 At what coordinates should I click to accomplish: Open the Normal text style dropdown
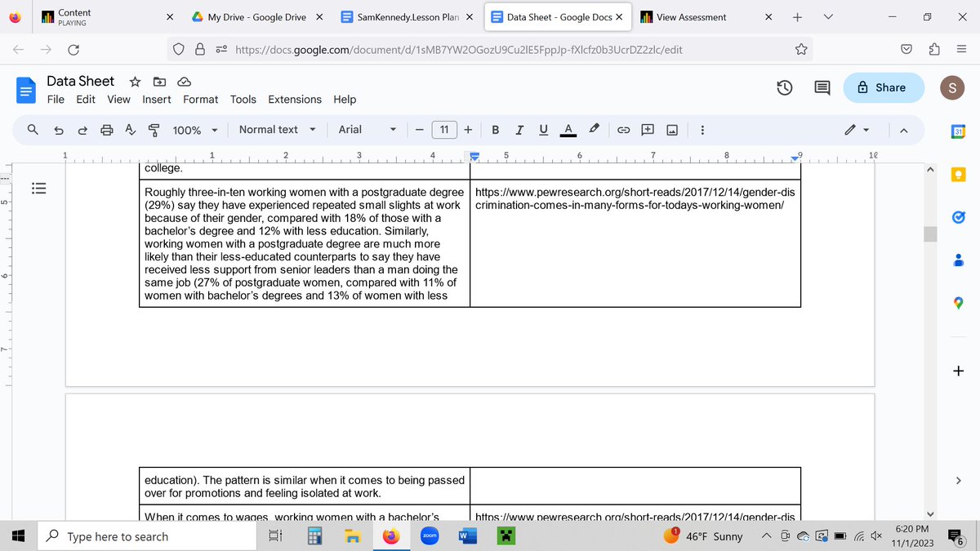coord(277,130)
